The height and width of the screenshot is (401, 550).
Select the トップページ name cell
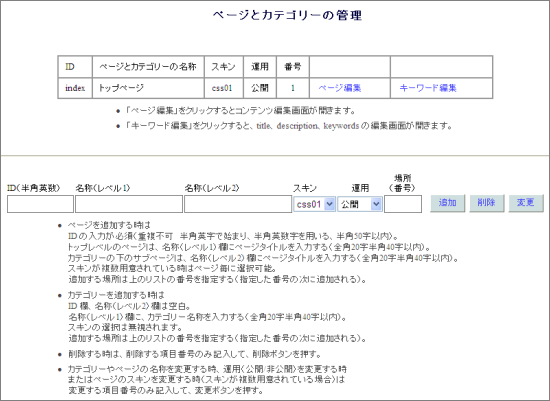[148, 88]
